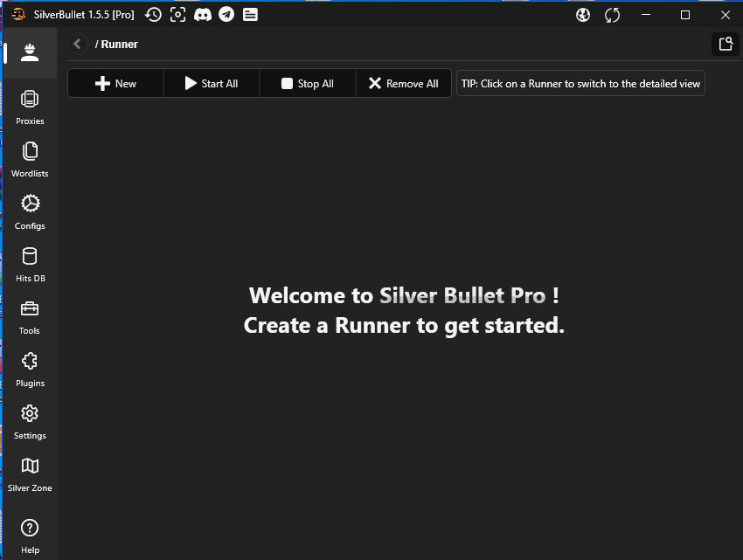Open the Configs section

[30, 212]
